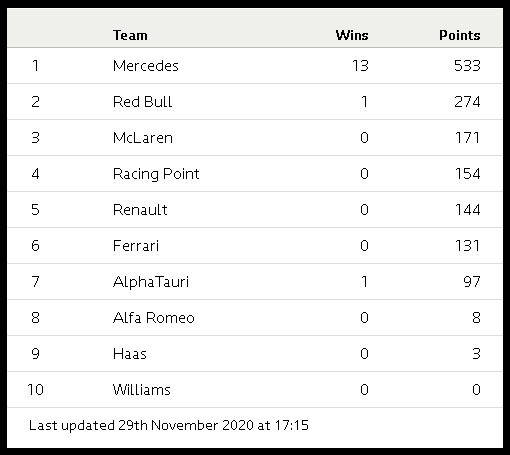The width and height of the screenshot is (510, 455).
Task: Click the Renault team name
Action: [x=140, y=210]
